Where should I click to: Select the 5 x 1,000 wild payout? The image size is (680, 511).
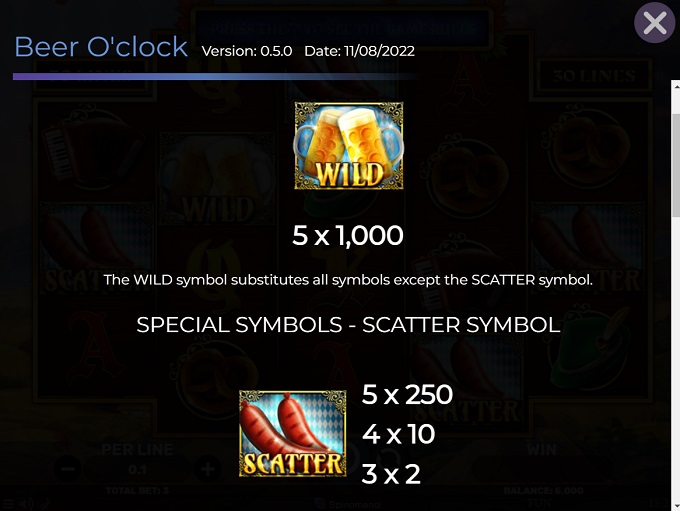[348, 236]
